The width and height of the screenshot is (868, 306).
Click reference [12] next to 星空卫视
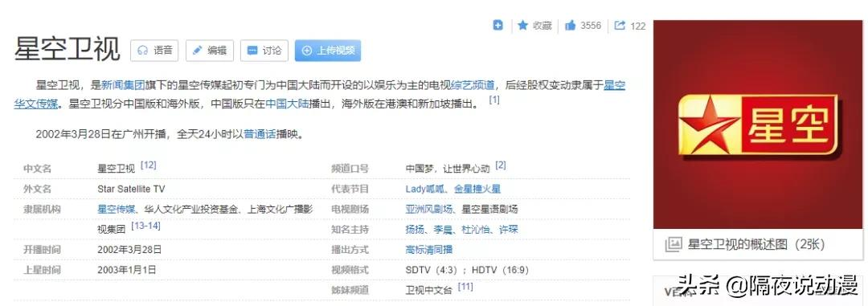(x=149, y=165)
